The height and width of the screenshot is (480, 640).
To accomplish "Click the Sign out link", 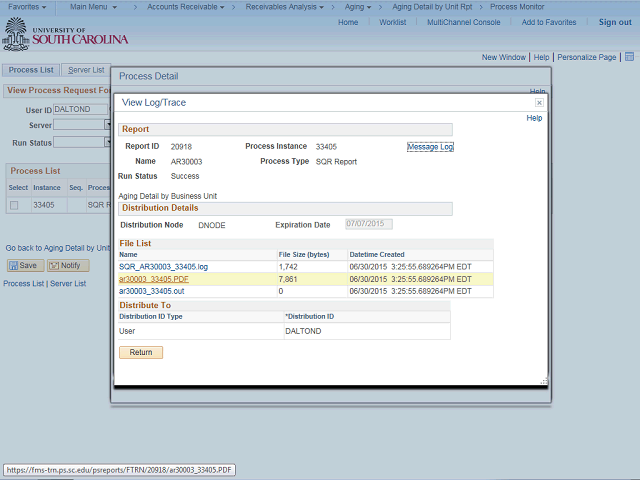I will tap(615, 22).
